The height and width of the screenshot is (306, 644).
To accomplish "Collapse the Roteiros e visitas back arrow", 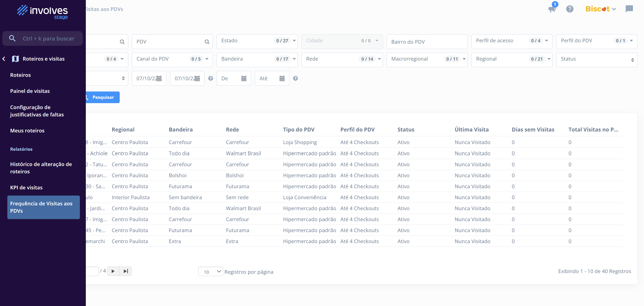I will 4,59.
